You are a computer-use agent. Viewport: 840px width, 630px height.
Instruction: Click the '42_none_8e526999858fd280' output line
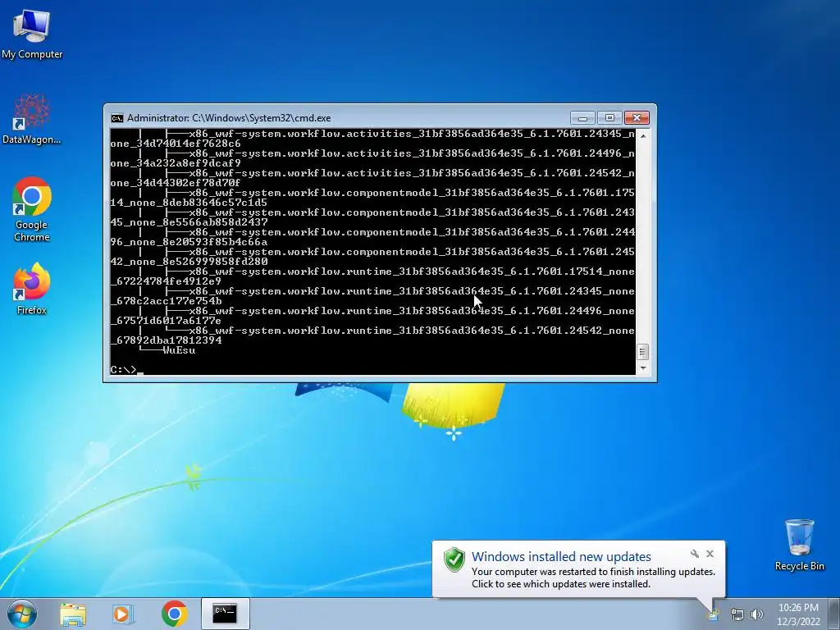click(x=189, y=262)
